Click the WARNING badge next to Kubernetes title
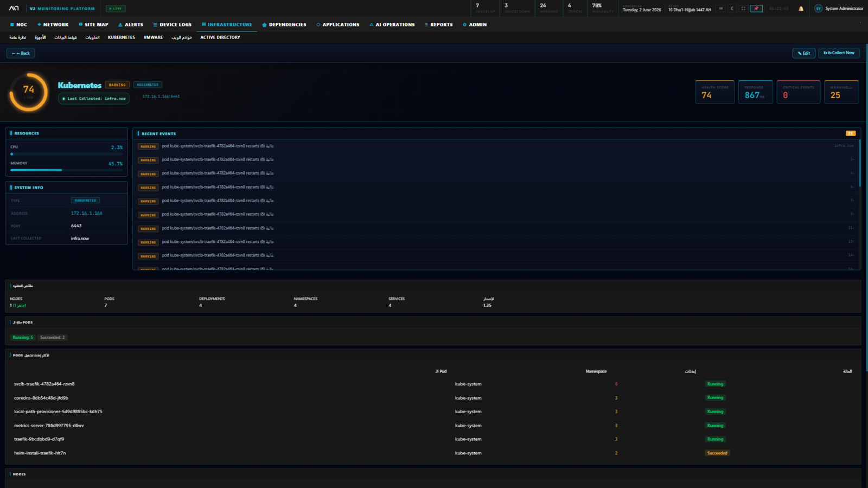The height and width of the screenshot is (488, 868). click(117, 85)
